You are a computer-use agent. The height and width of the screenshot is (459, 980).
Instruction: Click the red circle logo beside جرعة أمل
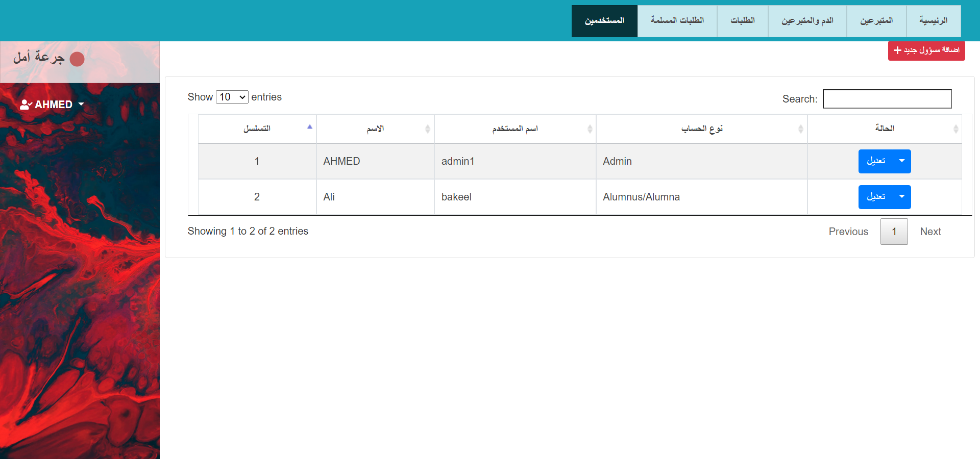coord(78,59)
